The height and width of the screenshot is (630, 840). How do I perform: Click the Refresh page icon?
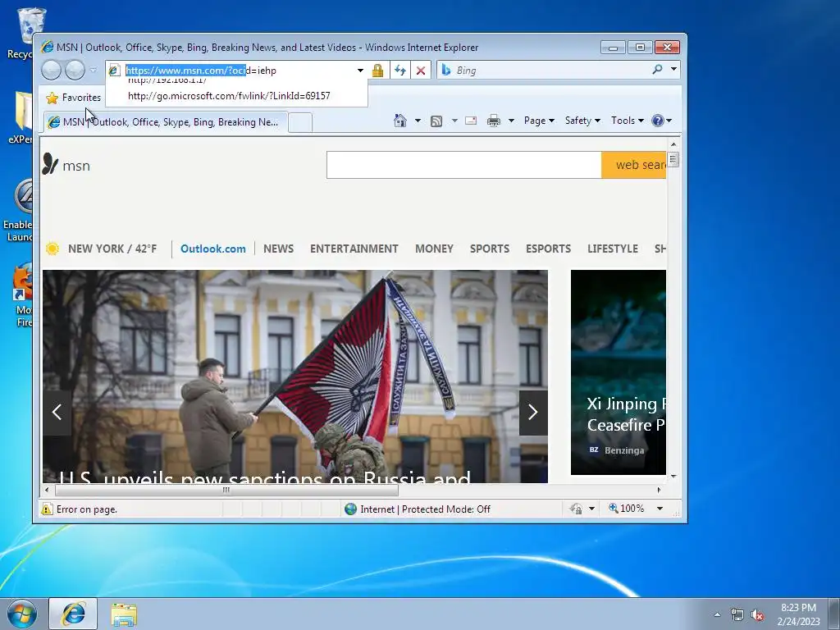pos(399,71)
